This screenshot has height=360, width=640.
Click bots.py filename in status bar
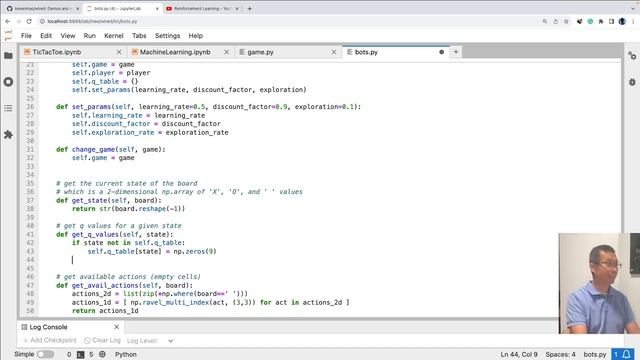[595, 354]
